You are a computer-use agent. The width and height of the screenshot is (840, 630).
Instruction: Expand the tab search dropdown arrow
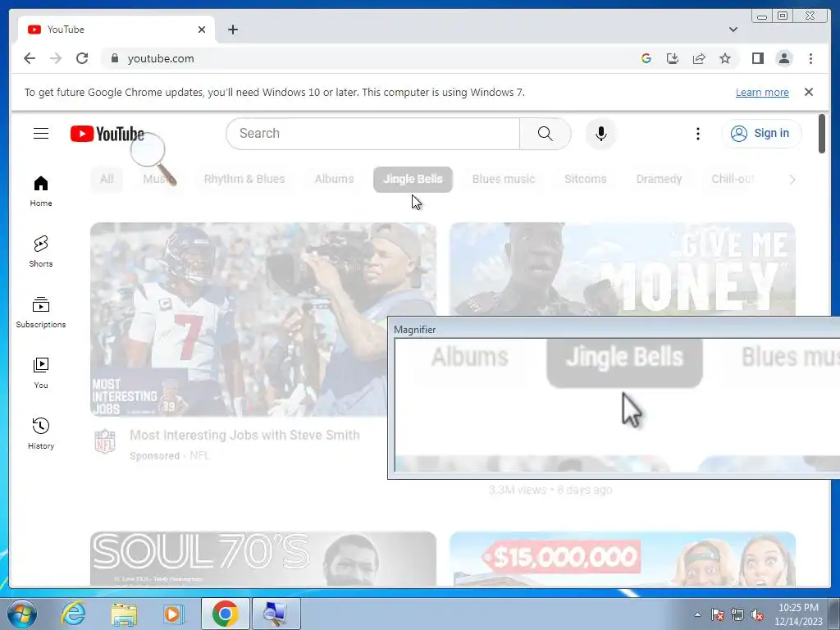pyautogui.click(x=733, y=30)
